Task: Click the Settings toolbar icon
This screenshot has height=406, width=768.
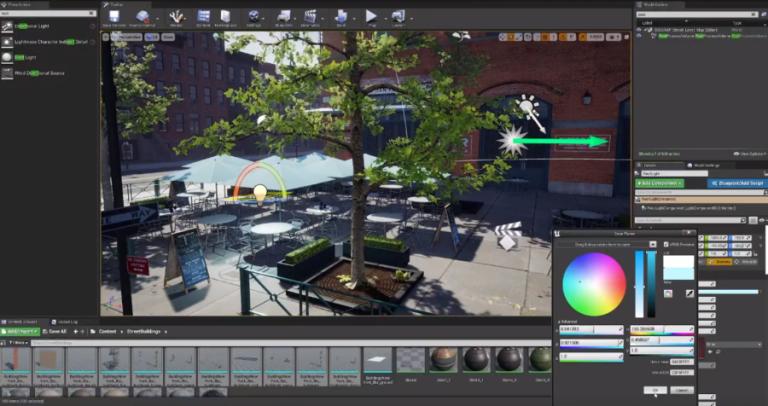Action: coord(254,17)
